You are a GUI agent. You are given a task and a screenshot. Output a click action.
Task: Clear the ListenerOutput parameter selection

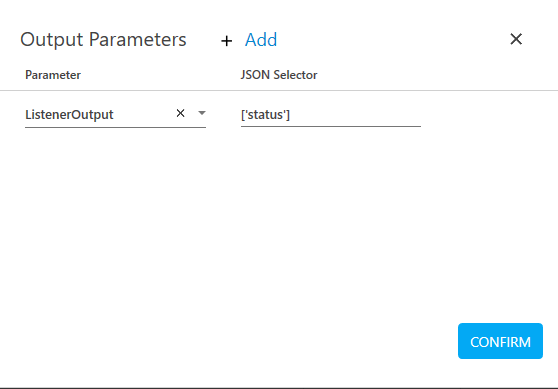click(x=180, y=113)
